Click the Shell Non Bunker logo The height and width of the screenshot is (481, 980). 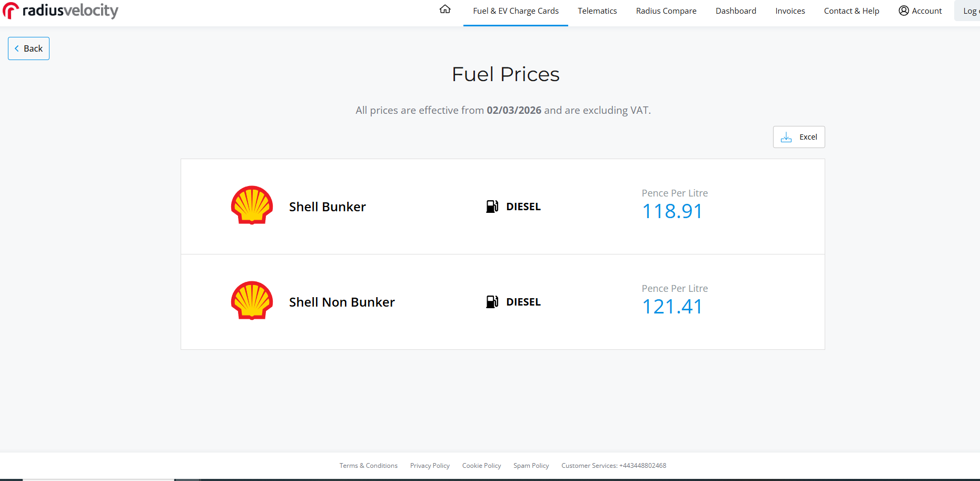(252, 301)
